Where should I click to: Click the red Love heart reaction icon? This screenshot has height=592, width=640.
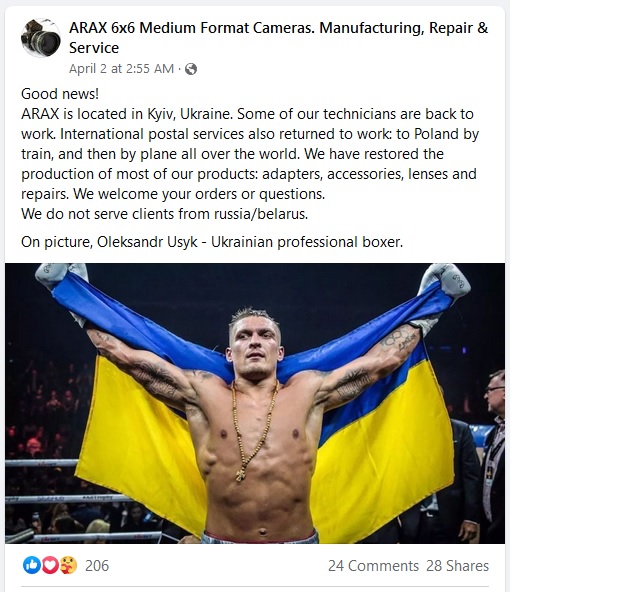pos(49,566)
